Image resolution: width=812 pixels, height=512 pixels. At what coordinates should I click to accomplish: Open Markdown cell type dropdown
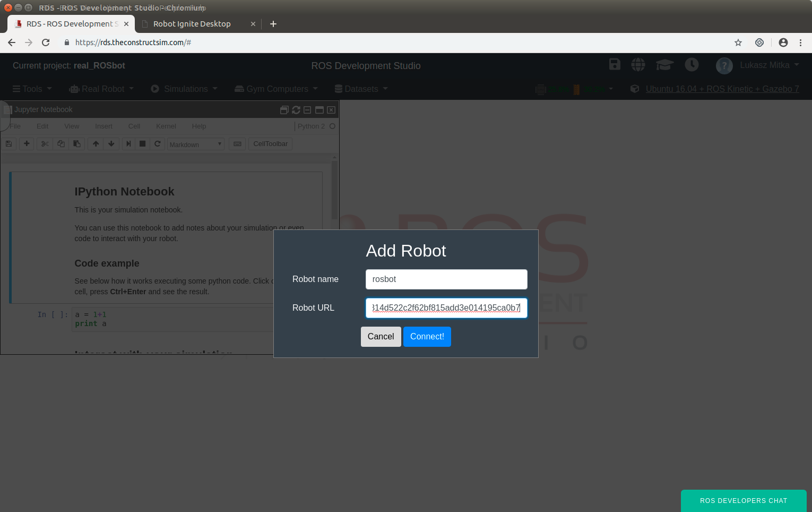click(x=196, y=144)
